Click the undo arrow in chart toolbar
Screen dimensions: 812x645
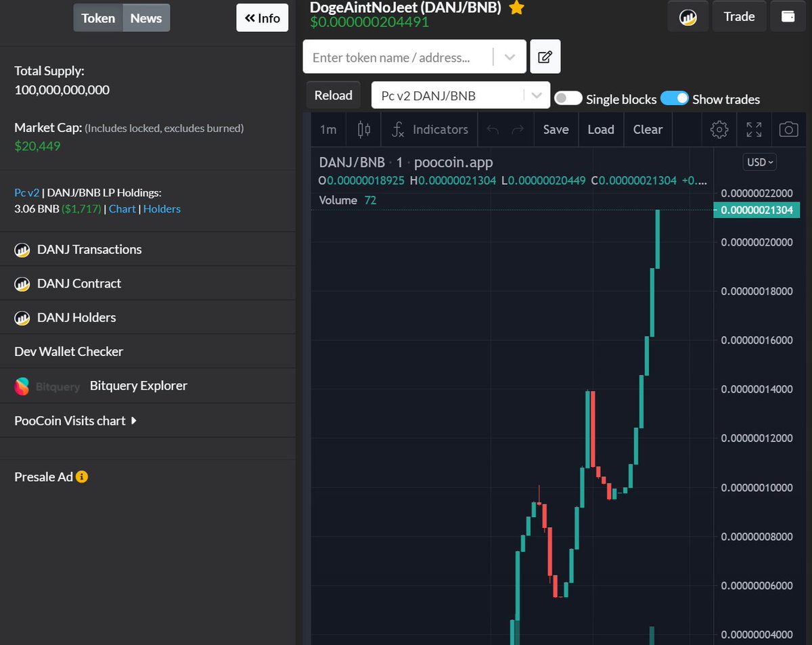click(493, 129)
